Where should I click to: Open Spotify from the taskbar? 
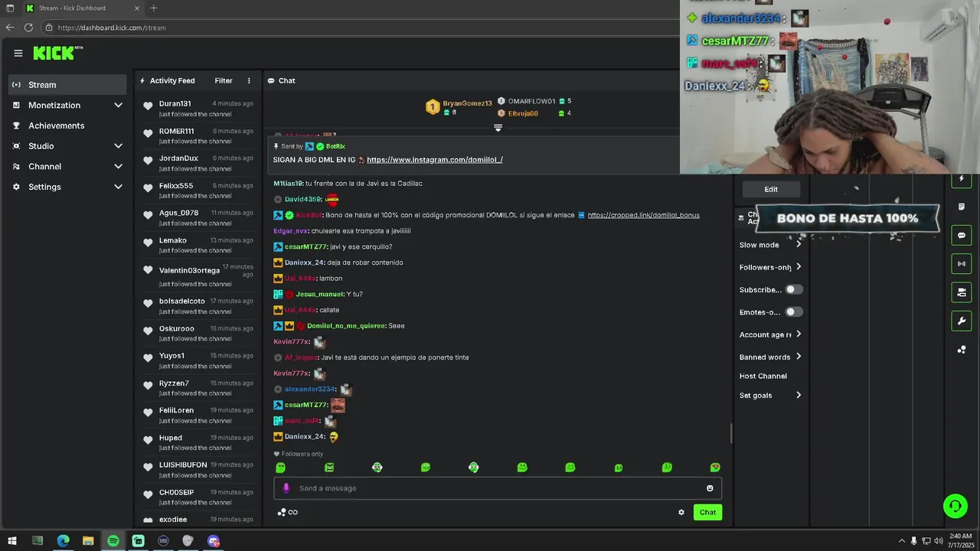click(x=113, y=541)
